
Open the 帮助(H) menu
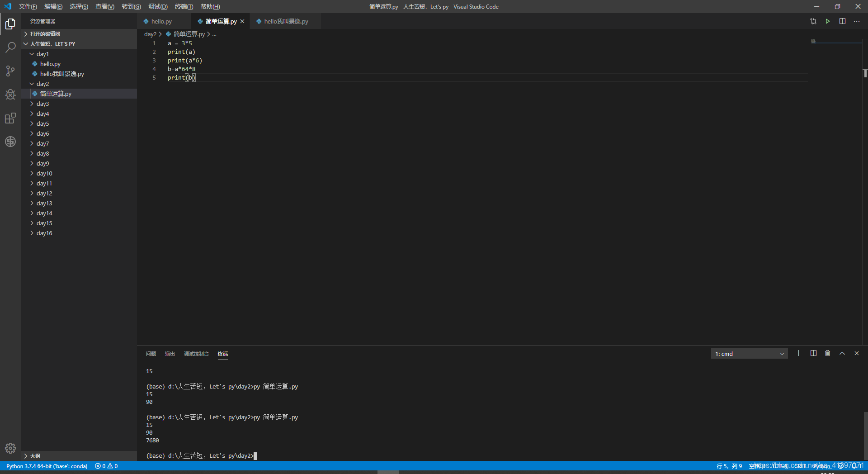(210, 6)
